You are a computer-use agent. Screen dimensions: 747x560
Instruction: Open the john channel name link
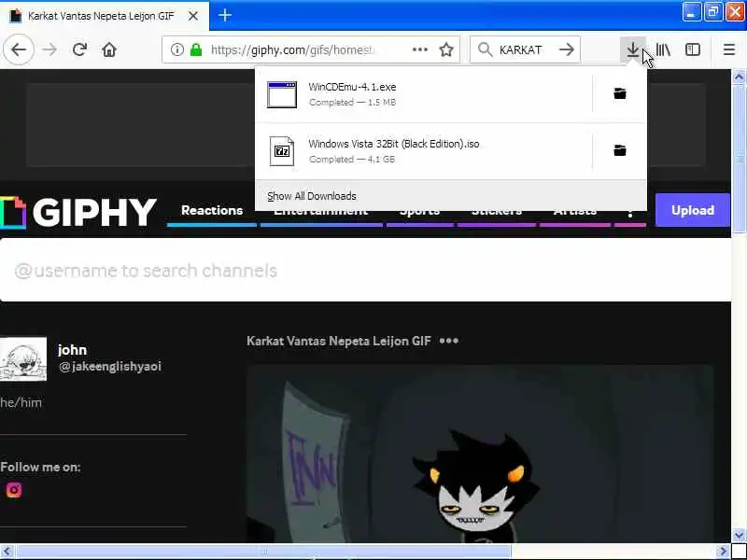coord(73,350)
